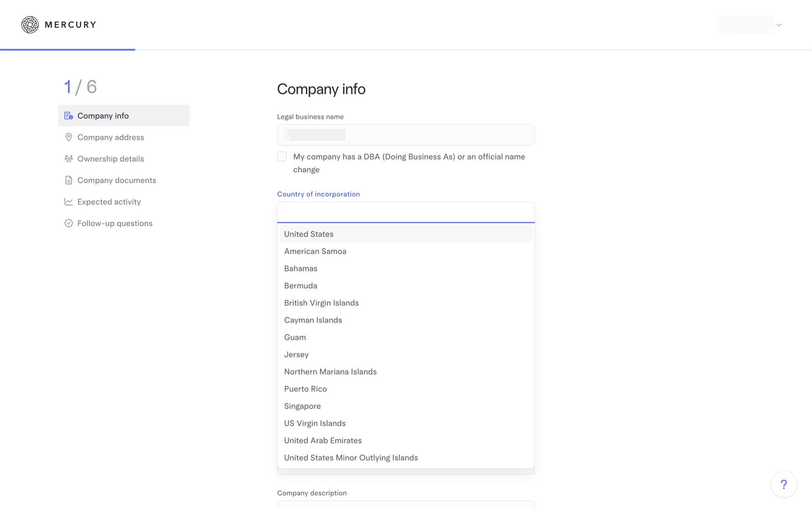Click the 1 / 6 step counter
The image size is (812, 508).
click(x=80, y=87)
